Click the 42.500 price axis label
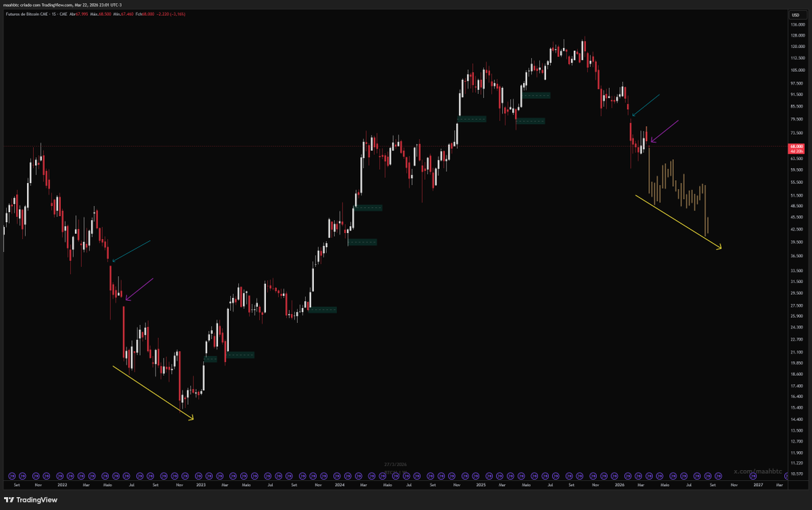The height and width of the screenshot is (510, 812). 796,229
